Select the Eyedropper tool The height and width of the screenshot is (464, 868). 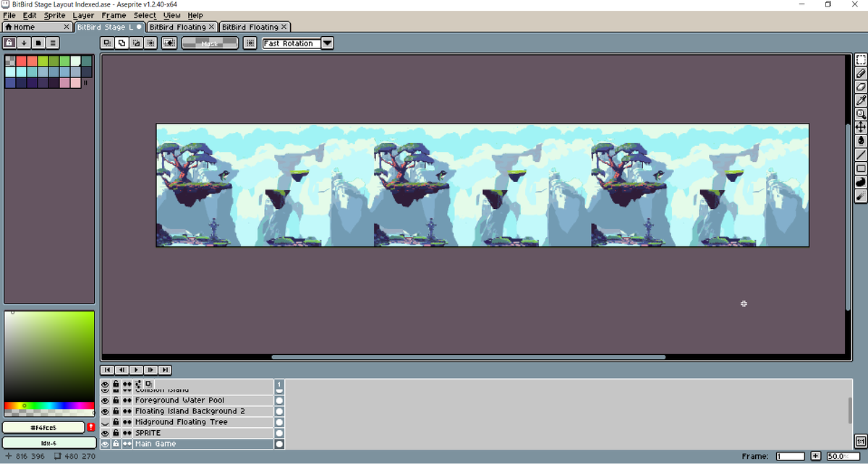click(861, 100)
